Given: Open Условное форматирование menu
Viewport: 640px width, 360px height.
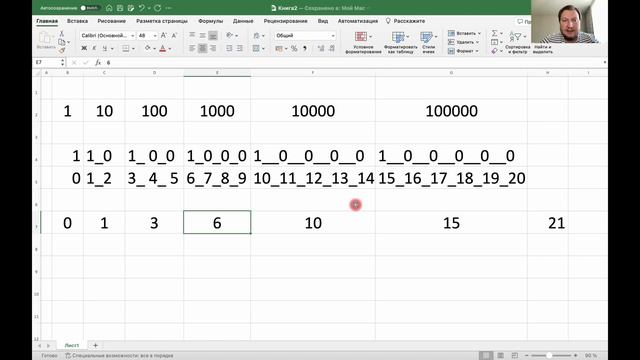Looking at the screenshot, I should coord(363,42).
